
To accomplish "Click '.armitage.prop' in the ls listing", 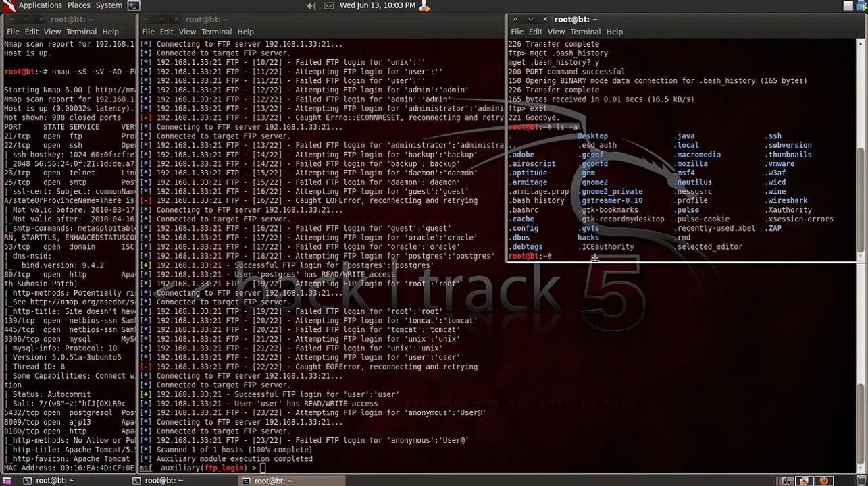I will click(538, 192).
